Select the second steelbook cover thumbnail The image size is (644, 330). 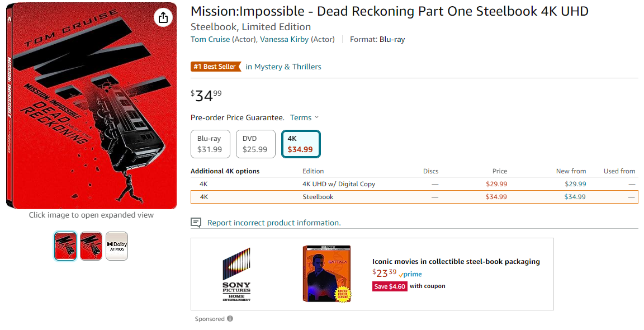click(x=91, y=246)
